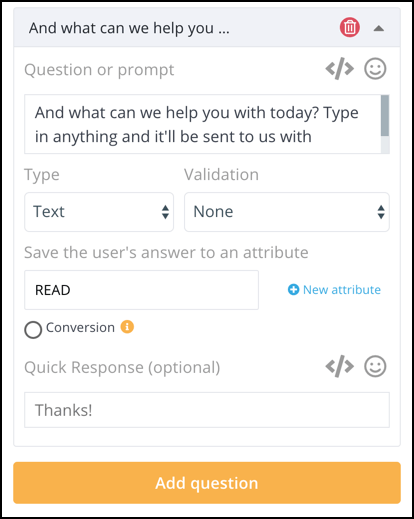Insert code variable into Quick Response
This screenshot has height=519, width=414.
point(339,367)
